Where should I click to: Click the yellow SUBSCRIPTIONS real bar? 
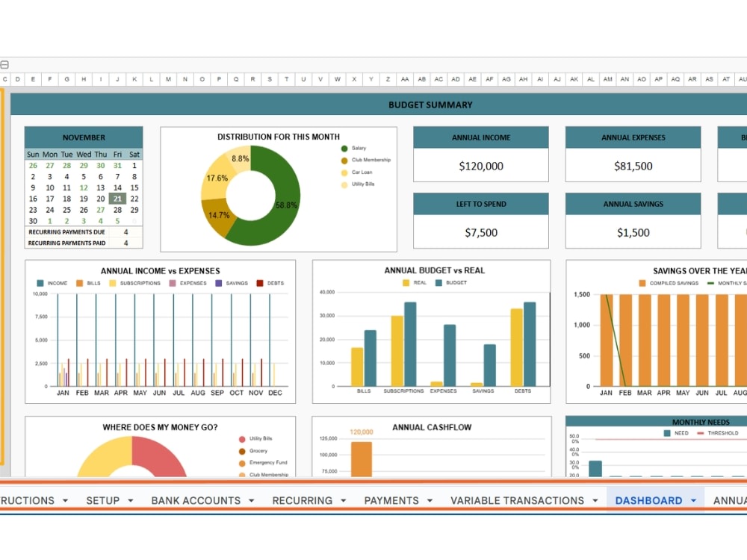(397, 351)
